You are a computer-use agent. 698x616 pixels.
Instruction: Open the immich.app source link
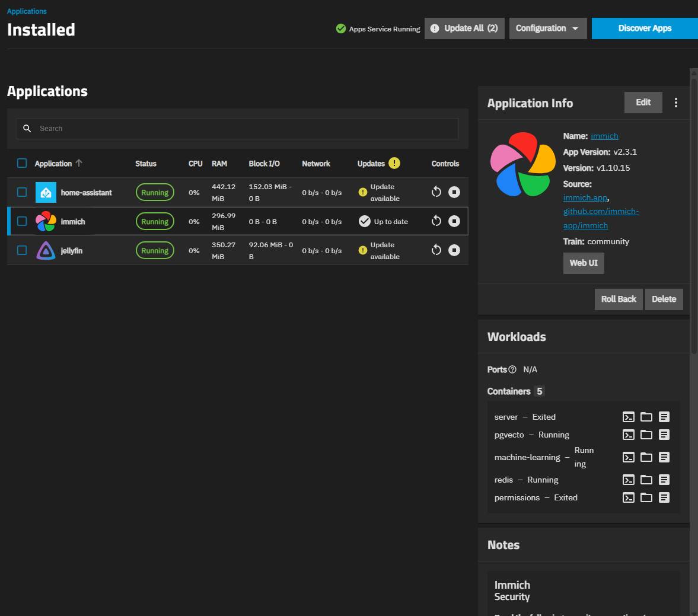(x=585, y=197)
